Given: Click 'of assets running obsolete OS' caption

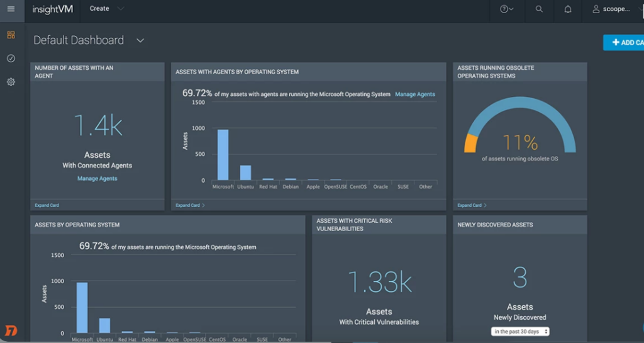Looking at the screenshot, I should pos(520,159).
